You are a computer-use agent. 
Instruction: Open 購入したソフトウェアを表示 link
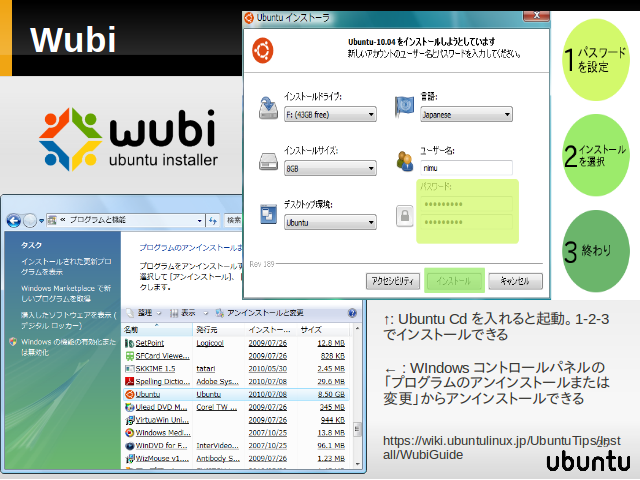pos(69,320)
